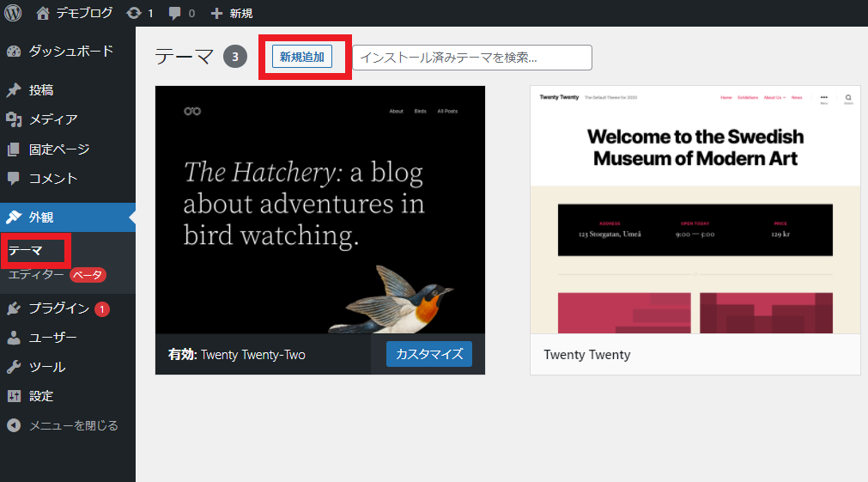868x482 pixels.
Task: Open the ダッシュボード menu item
Action: point(69,51)
